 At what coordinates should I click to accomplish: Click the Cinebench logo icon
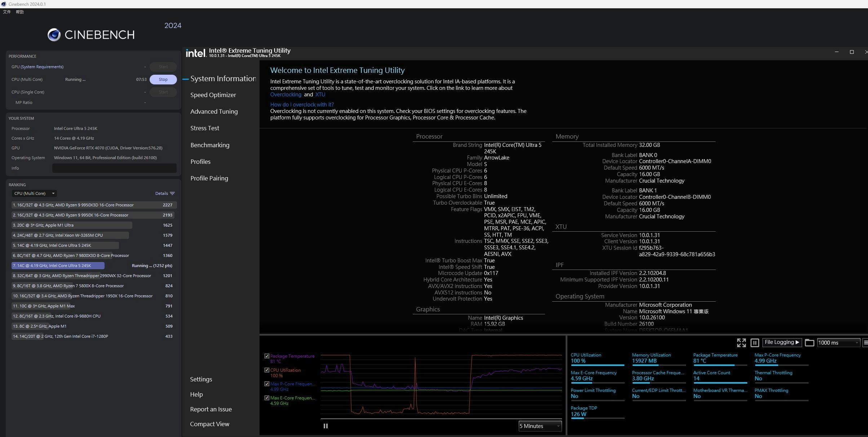[54, 35]
